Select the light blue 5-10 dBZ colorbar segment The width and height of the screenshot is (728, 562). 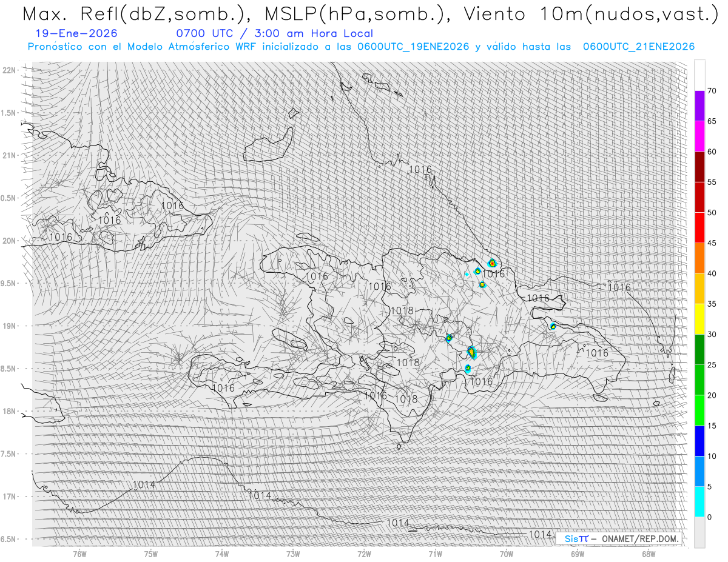click(x=699, y=472)
